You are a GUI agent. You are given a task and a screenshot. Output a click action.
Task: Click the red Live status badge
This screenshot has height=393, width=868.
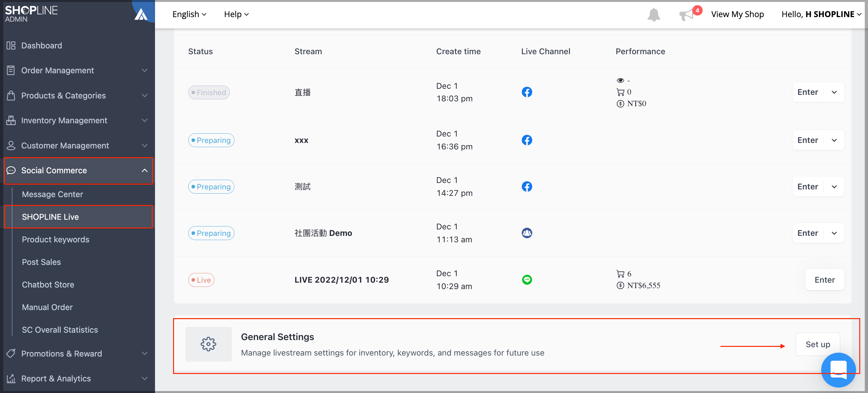tap(201, 280)
